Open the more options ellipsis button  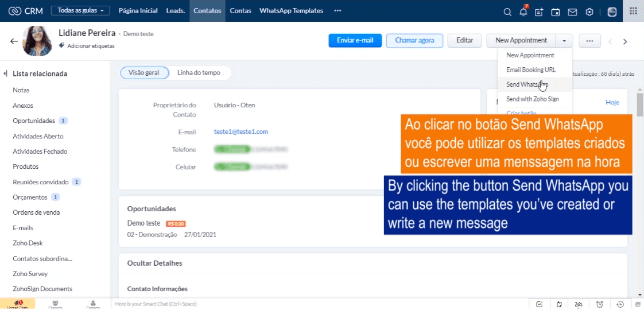[x=589, y=41]
